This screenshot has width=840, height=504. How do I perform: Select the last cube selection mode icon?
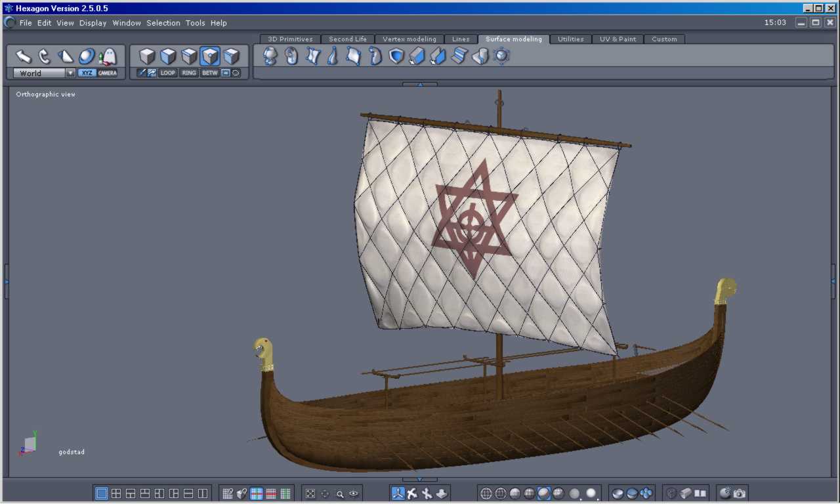click(231, 56)
